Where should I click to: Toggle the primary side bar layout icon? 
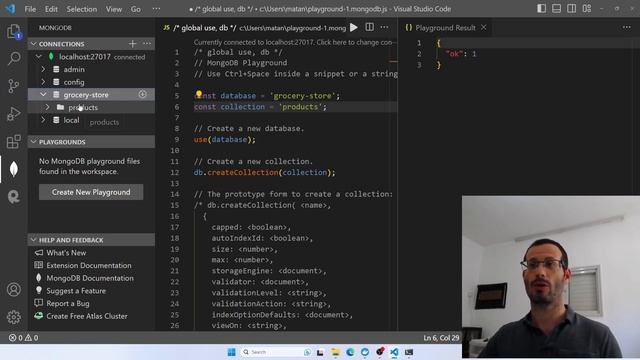pos(541,9)
